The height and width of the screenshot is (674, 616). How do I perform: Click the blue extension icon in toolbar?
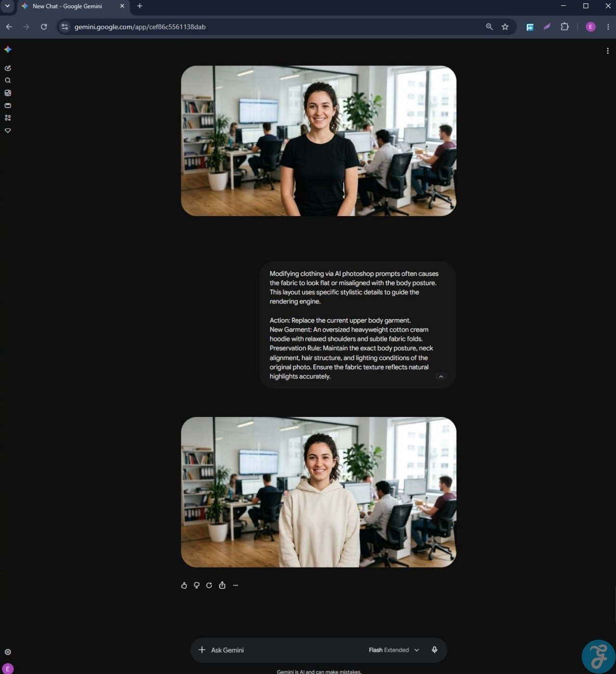coord(530,27)
